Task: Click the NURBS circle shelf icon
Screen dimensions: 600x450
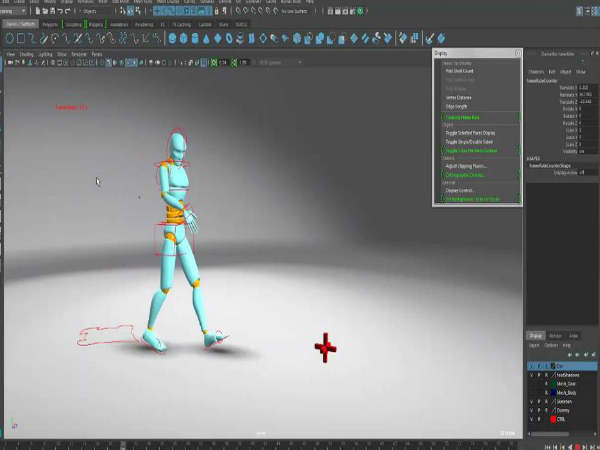Action: click(x=10, y=38)
